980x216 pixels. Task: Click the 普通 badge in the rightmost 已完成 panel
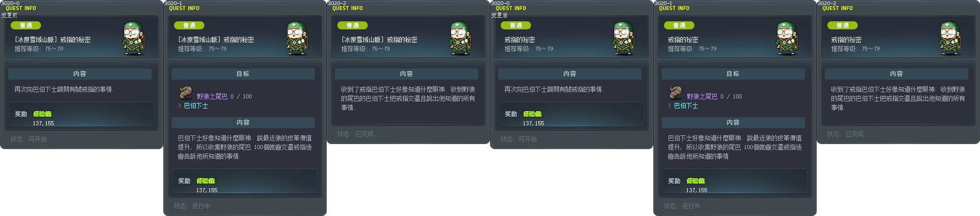[843, 25]
